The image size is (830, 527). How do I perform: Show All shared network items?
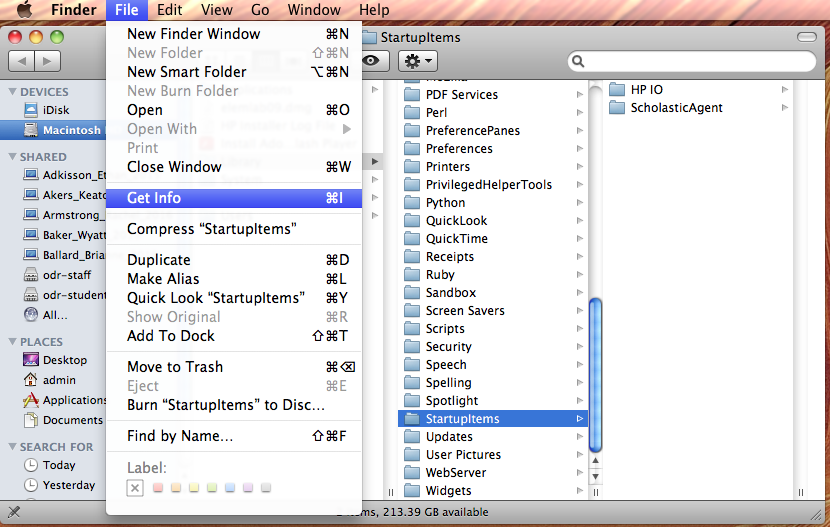46,315
